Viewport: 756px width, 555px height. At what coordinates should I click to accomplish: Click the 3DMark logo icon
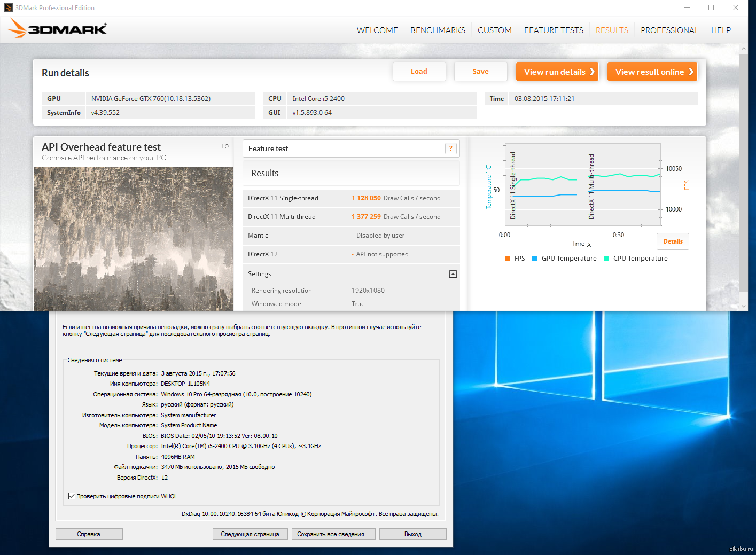click(x=58, y=29)
